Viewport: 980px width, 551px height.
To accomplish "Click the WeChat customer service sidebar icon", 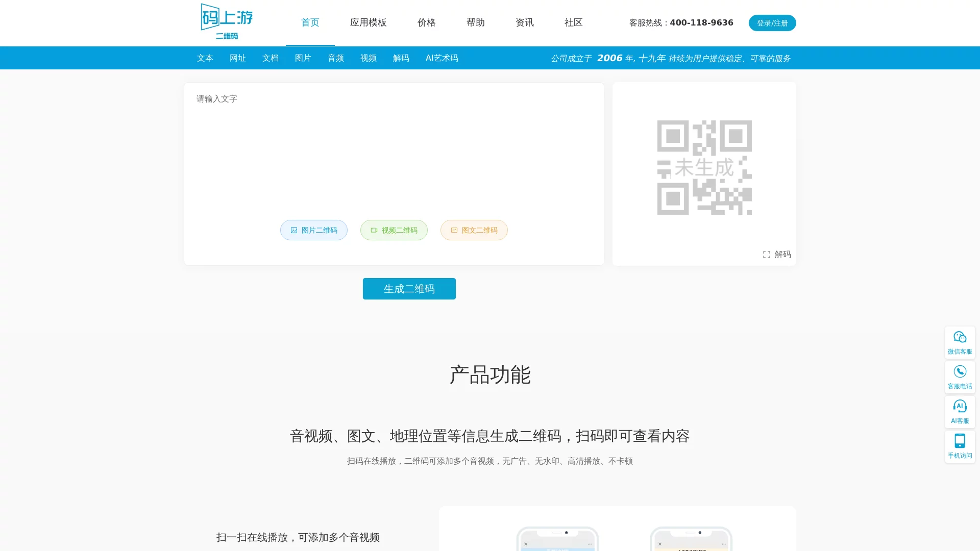I will (960, 342).
